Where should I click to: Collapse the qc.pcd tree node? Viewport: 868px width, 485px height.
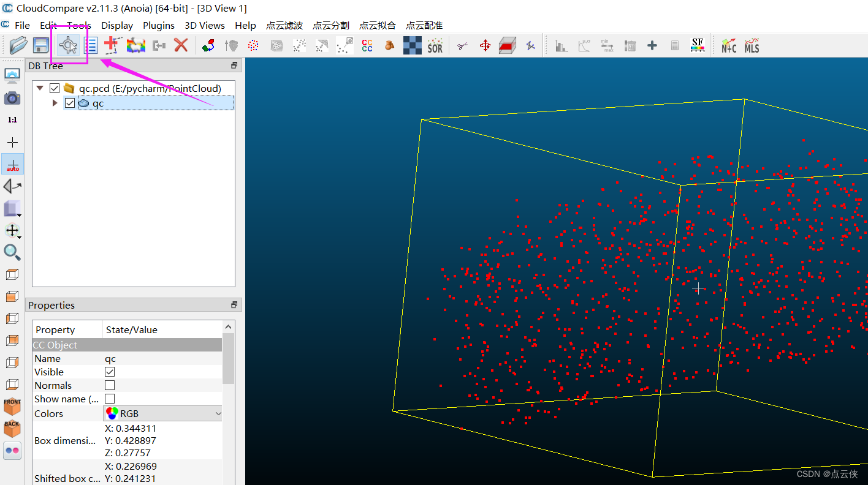(40, 88)
